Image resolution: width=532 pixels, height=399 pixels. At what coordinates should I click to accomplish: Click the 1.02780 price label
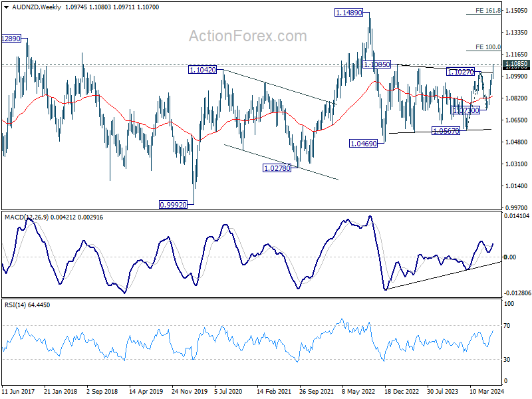coord(277,168)
